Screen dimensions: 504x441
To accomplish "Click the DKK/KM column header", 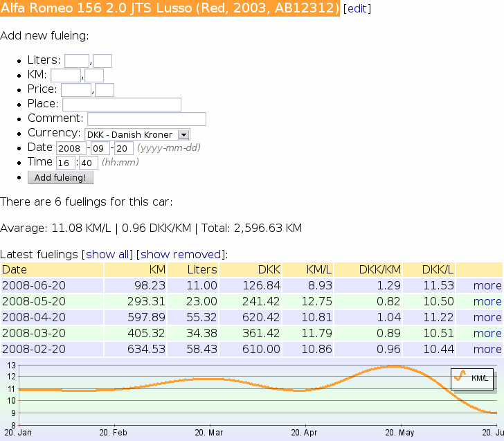I will [x=368, y=269].
